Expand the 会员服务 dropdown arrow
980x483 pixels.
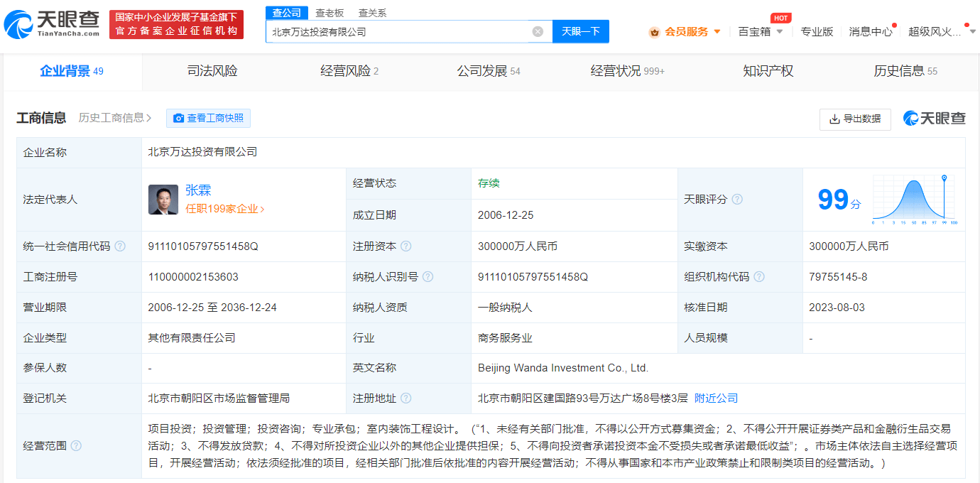coord(717,32)
